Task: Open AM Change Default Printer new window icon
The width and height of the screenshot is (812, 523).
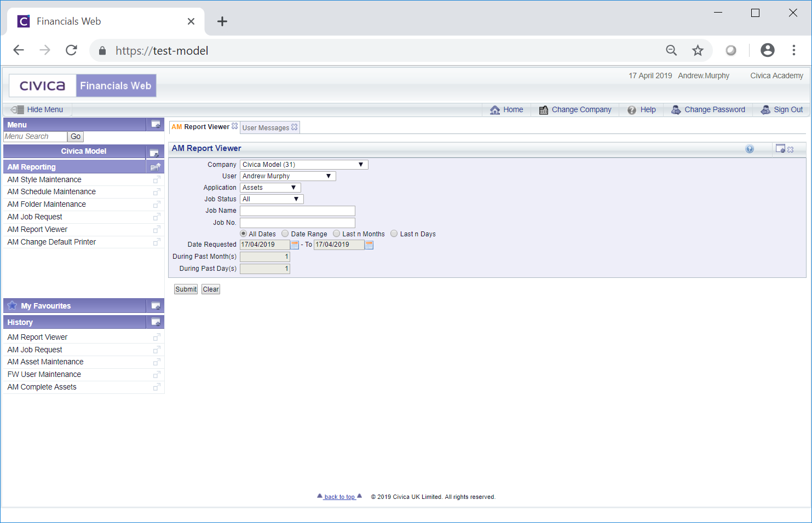Action: 157,242
